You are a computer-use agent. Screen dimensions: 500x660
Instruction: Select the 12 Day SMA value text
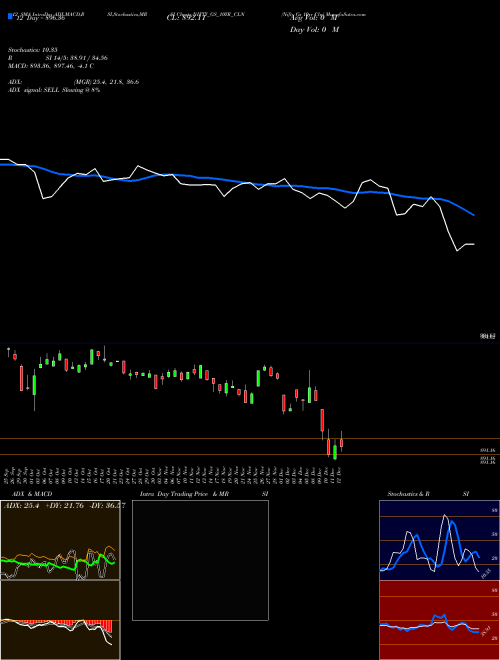coord(40,19)
